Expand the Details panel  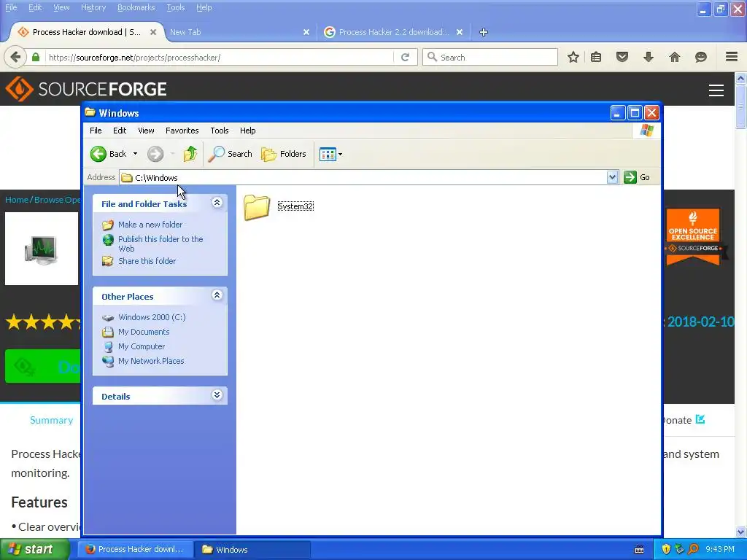click(x=217, y=395)
